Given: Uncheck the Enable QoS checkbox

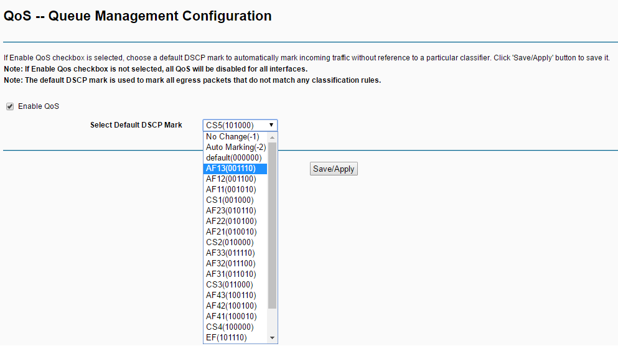Looking at the screenshot, I should point(10,106).
